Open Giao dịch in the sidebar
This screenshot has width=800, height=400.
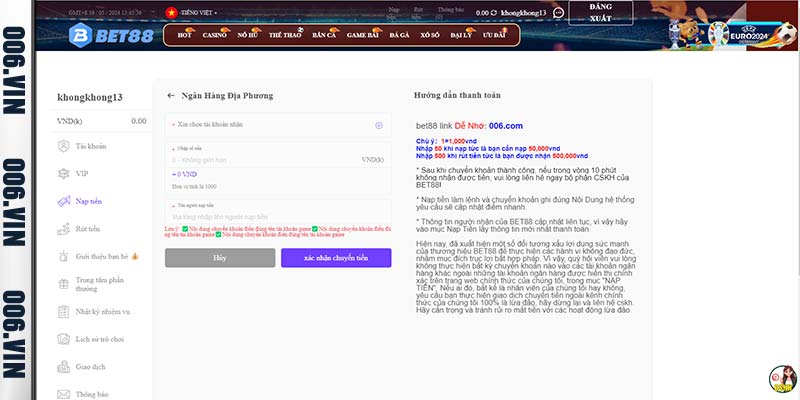tap(91, 367)
